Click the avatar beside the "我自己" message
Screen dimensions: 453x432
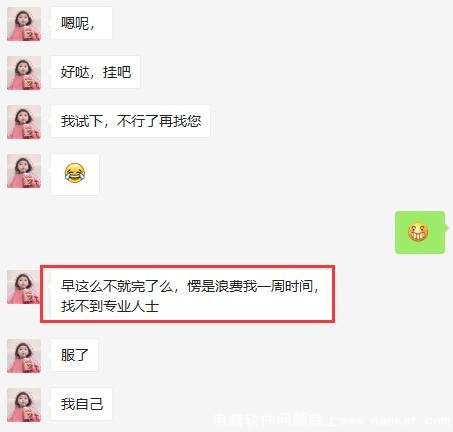point(24,405)
